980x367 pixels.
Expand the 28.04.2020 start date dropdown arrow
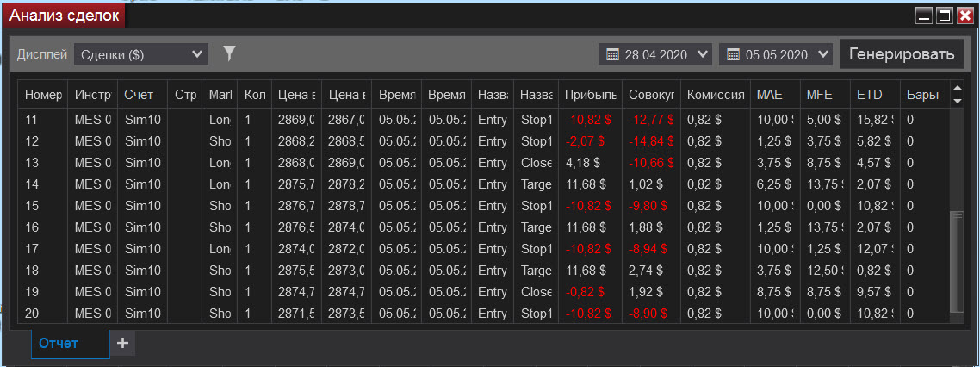point(702,54)
